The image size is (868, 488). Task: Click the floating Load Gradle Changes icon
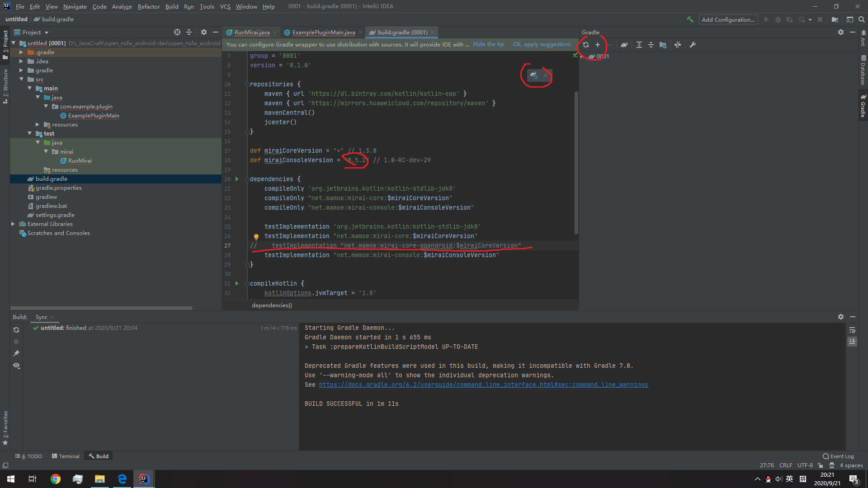point(534,75)
